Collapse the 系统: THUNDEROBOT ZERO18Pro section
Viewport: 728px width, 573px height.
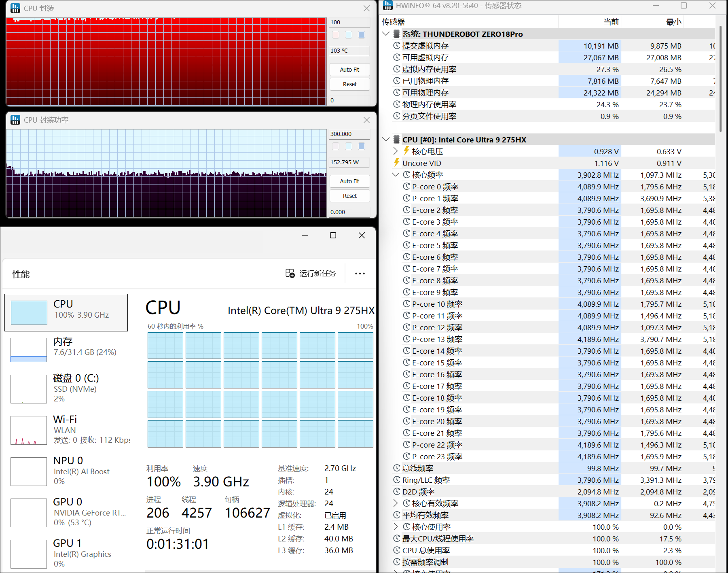coord(386,34)
